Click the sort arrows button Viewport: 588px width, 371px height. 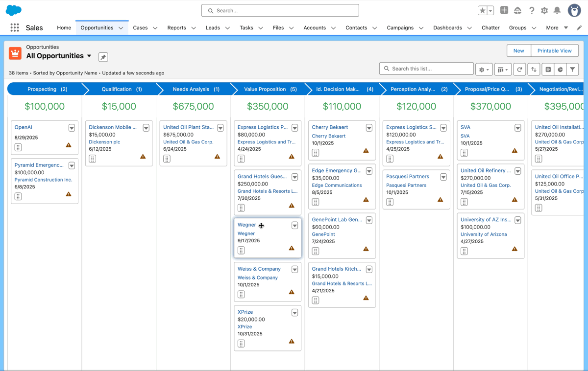(534, 70)
